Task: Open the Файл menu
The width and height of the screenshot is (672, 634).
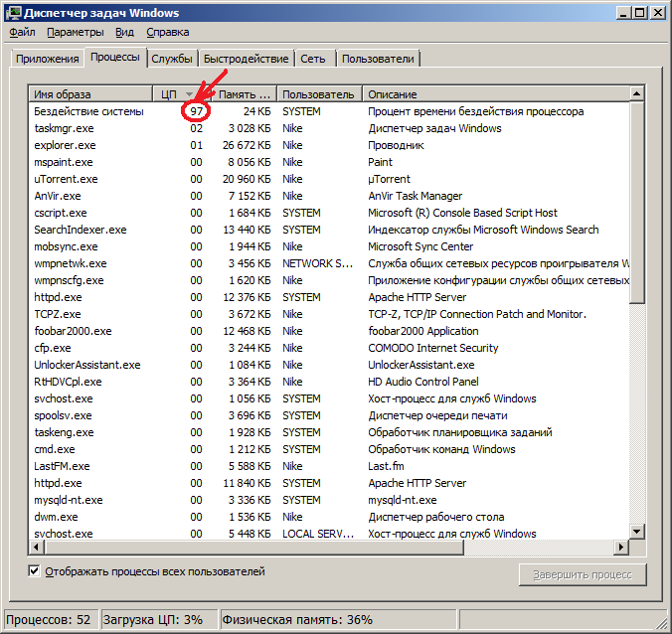Action: 22,32
